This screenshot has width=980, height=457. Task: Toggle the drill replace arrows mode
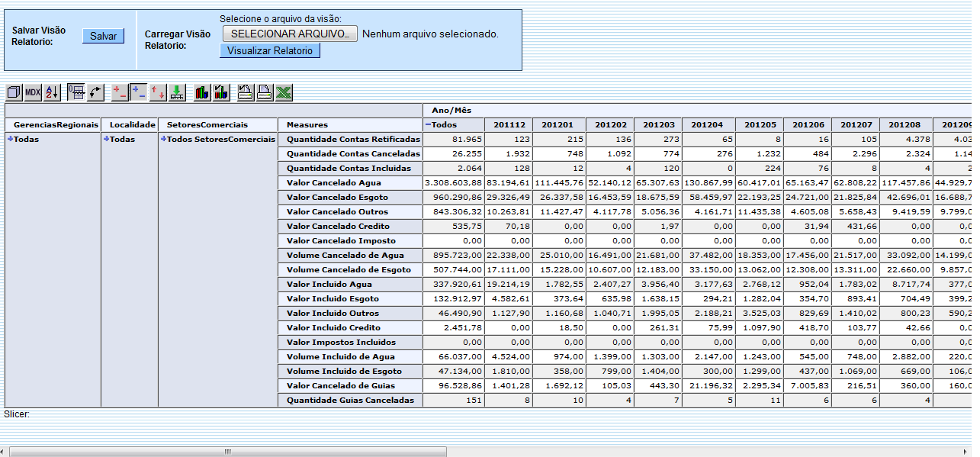click(x=158, y=92)
